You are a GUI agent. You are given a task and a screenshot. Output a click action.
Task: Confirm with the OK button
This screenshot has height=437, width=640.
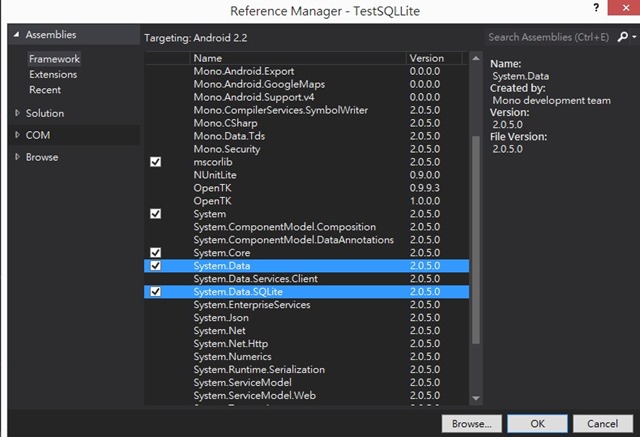point(537,424)
